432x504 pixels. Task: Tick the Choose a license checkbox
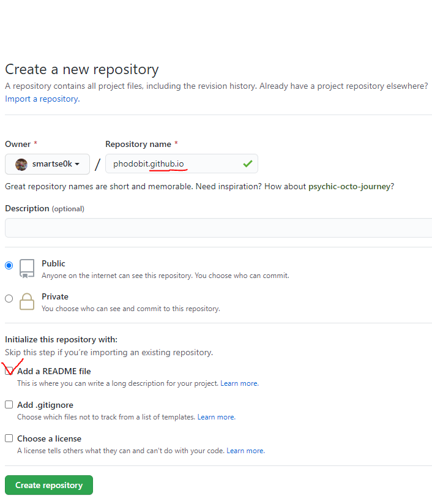pyautogui.click(x=9, y=438)
